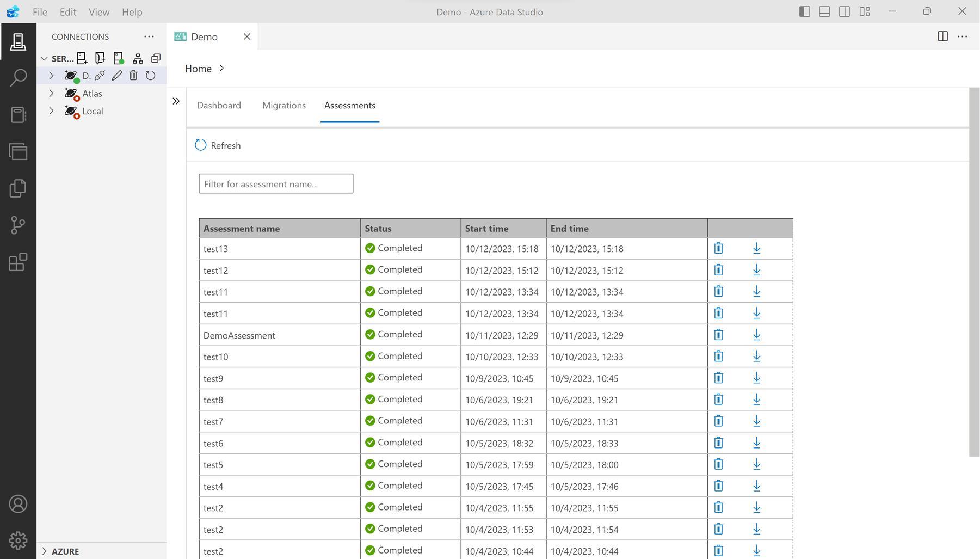Screen dimensions: 980x559
Task: Delete the DemoAssessment assessment
Action: (718, 335)
